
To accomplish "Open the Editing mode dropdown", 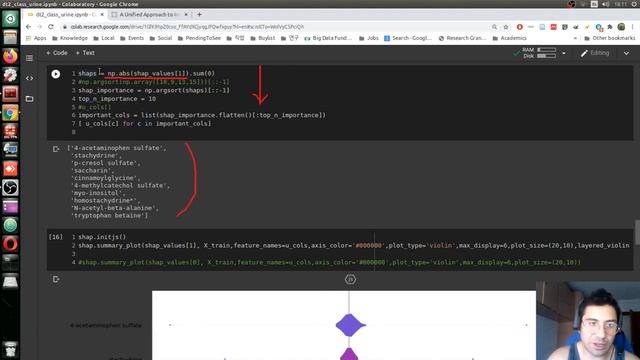I will click(595, 53).
